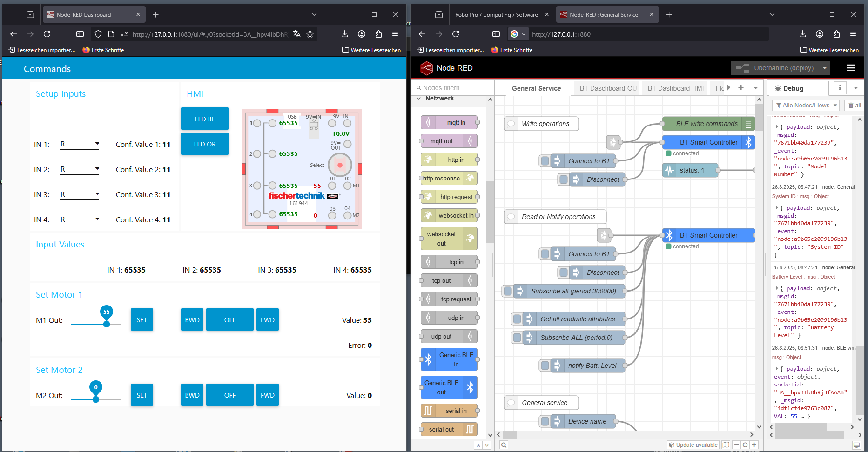Open the flow tabs list dropdown
Image resolution: width=868 pixels, height=452 pixels.
(756, 88)
